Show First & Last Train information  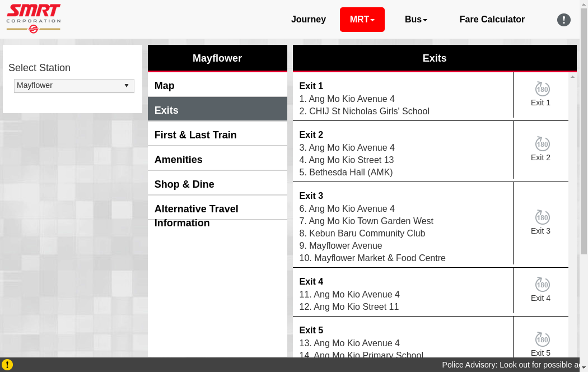217,135
